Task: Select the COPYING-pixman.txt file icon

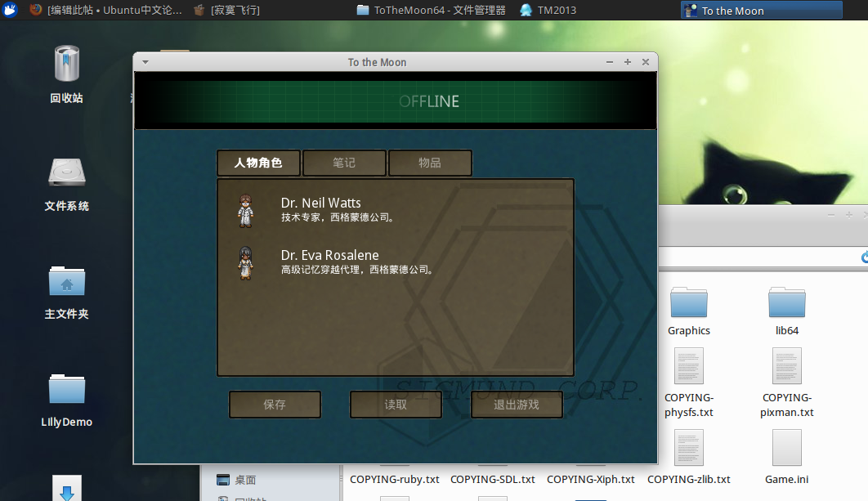Action: tap(786, 366)
